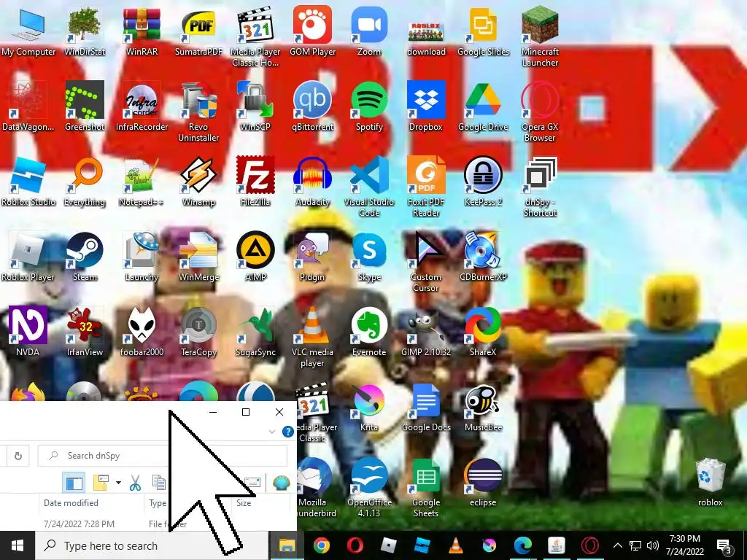Click the Krita desktop icon
The width and height of the screenshot is (747, 560).
[x=369, y=408]
